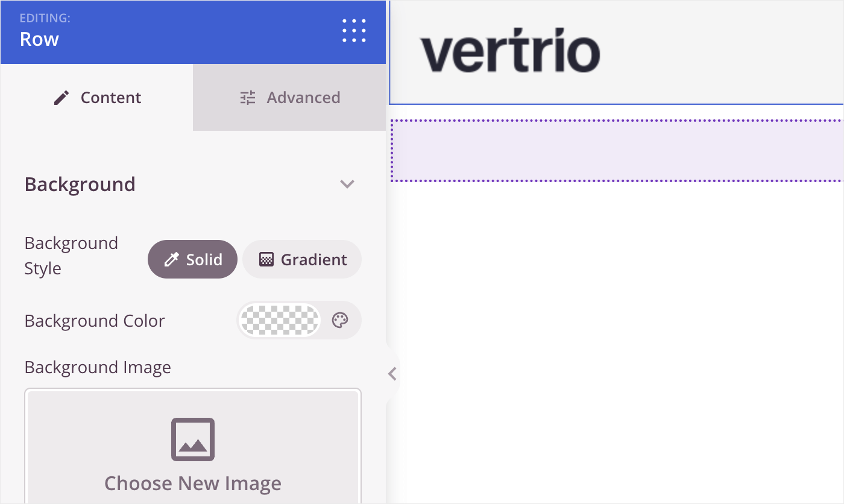Collapse the Background section with its chevron
This screenshot has height=504, width=844.
coord(347,184)
